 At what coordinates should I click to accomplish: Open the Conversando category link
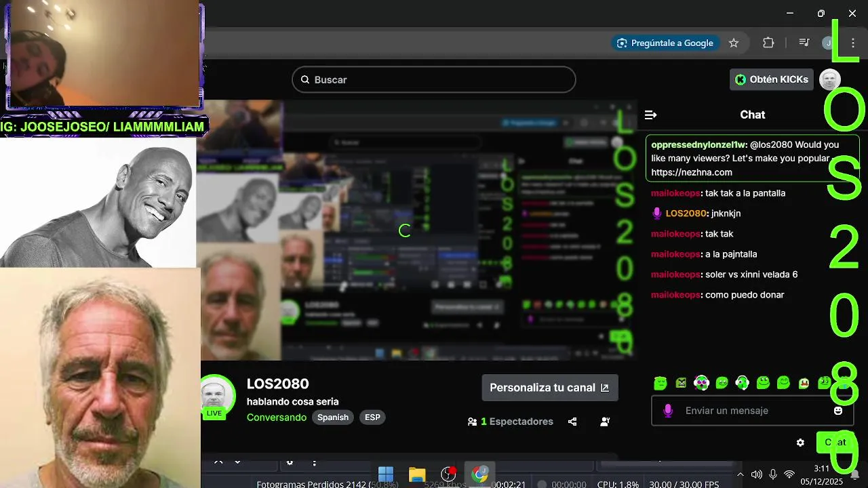click(x=277, y=418)
